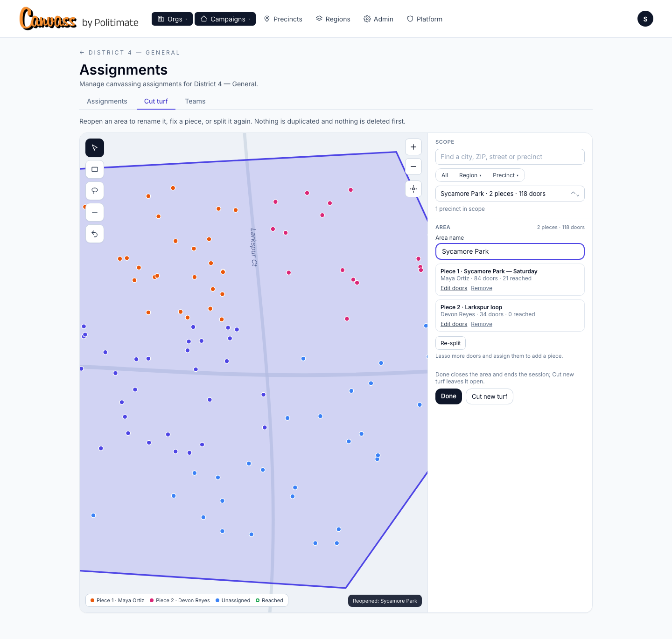This screenshot has height=639, width=672.
Task: Open the Sycamore Park area selector
Action: pos(510,194)
